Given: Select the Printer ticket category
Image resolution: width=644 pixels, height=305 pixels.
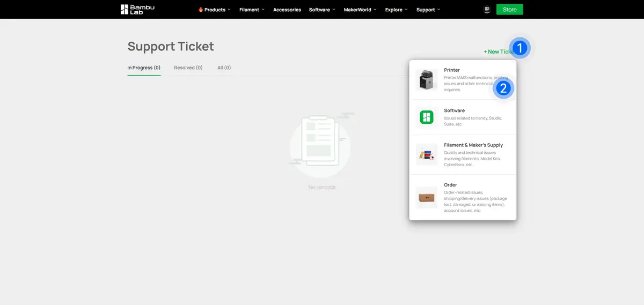Looking at the screenshot, I should 463,80.
